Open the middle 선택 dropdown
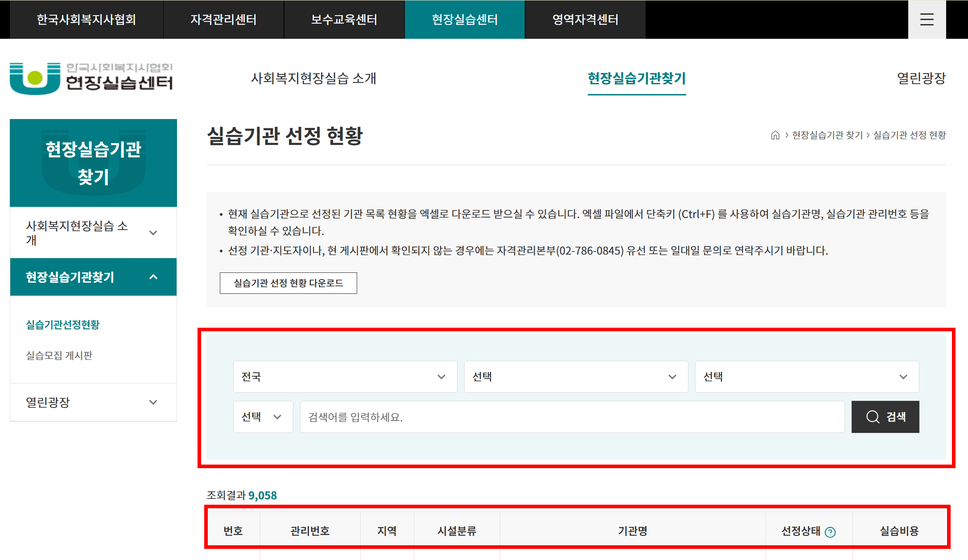The width and height of the screenshot is (968, 560). (576, 377)
